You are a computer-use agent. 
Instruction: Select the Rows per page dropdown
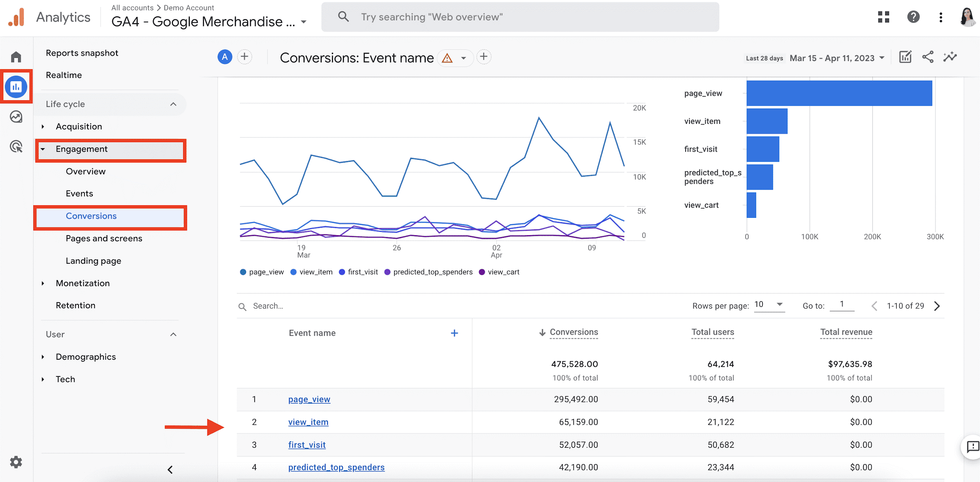[x=769, y=305]
